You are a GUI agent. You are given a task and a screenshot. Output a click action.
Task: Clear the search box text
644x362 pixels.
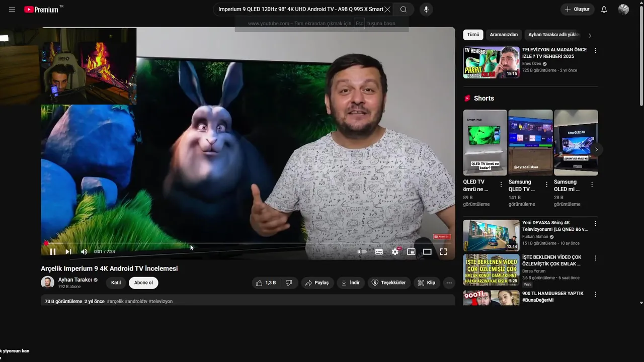[387, 10]
